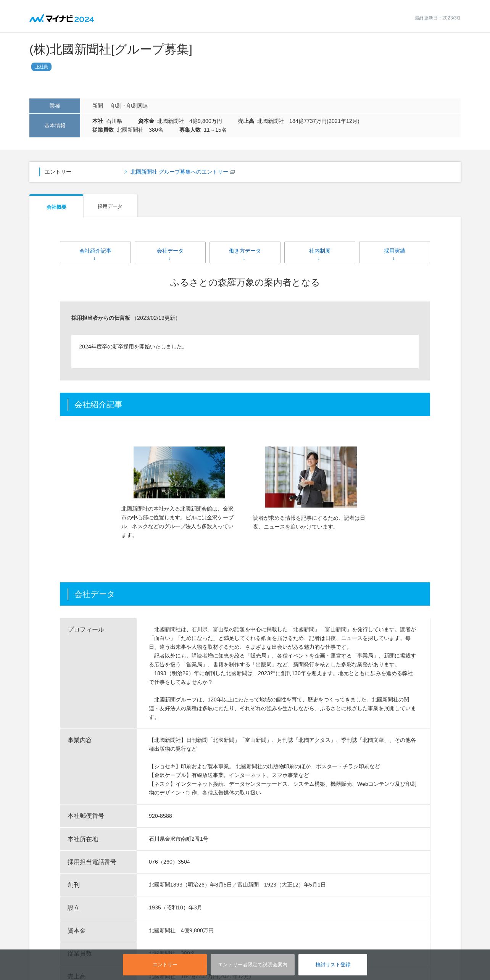
Task: Open 北國新聞社 グループ募集へのエントリー link
Action: [179, 172]
